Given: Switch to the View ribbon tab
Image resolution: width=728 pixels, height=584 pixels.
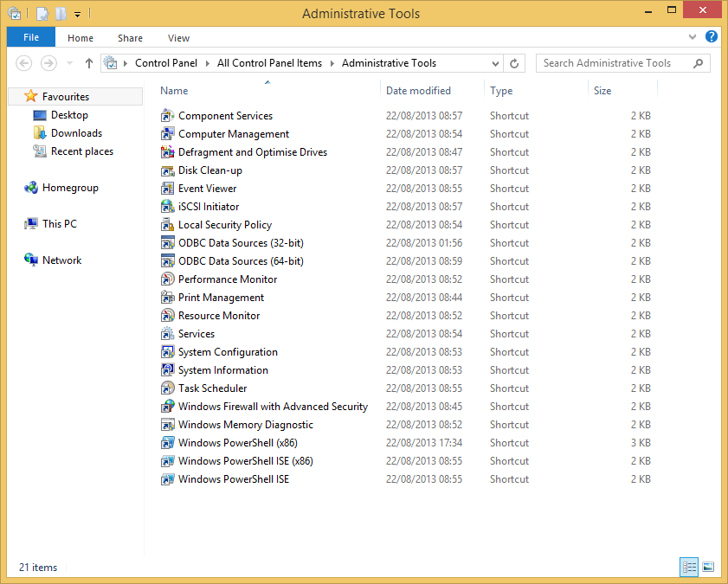Looking at the screenshot, I should tap(178, 38).
